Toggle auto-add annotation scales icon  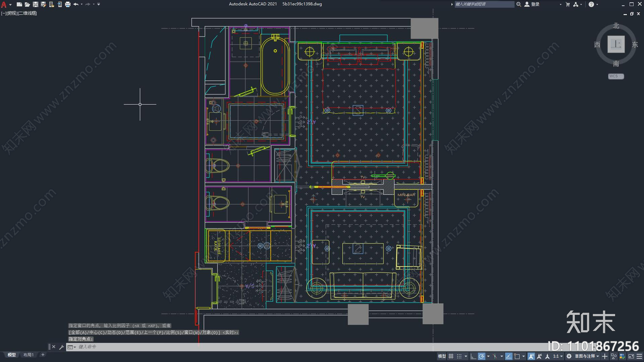coord(539,356)
